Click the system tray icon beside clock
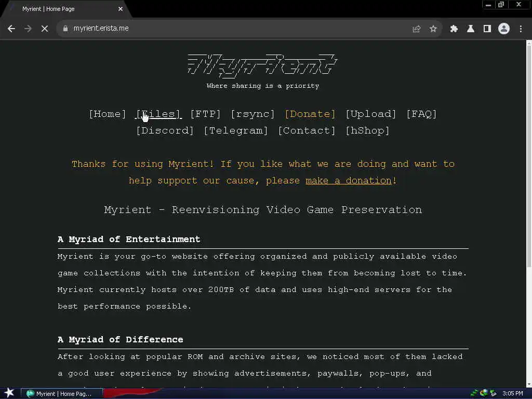Screen dimensions: 532x399 click(x=493, y=394)
